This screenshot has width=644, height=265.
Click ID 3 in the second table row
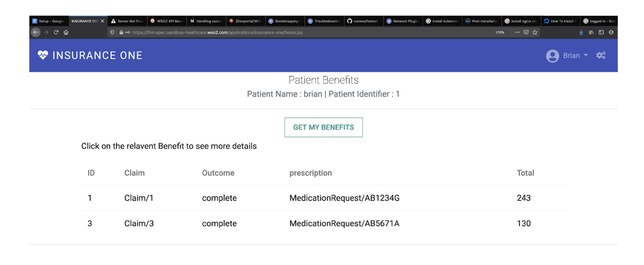tap(90, 223)
